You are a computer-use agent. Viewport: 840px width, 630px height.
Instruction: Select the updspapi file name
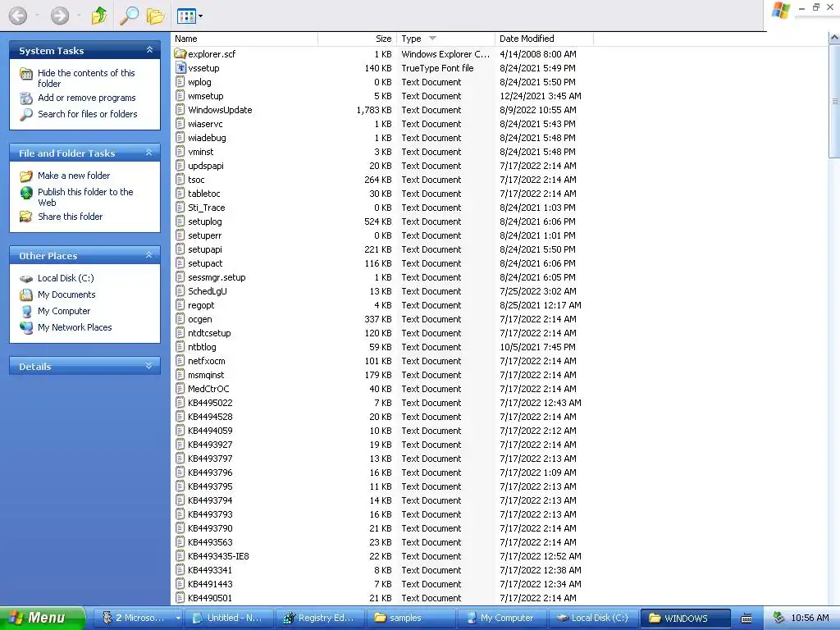tap(206, 166)
